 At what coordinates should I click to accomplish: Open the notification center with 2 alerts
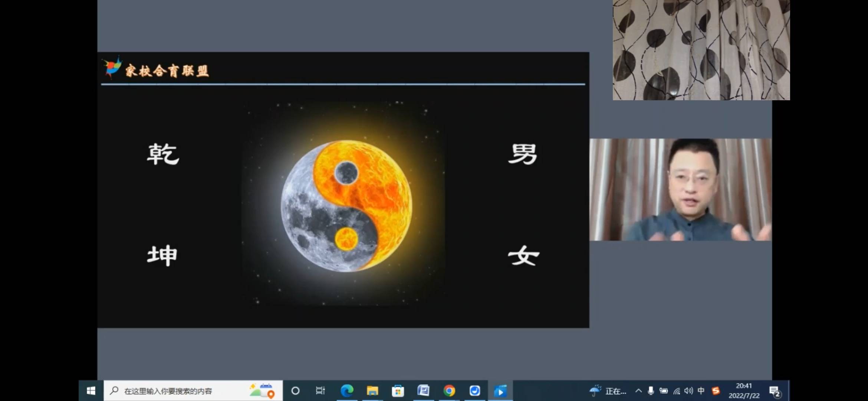coord(775,391)
